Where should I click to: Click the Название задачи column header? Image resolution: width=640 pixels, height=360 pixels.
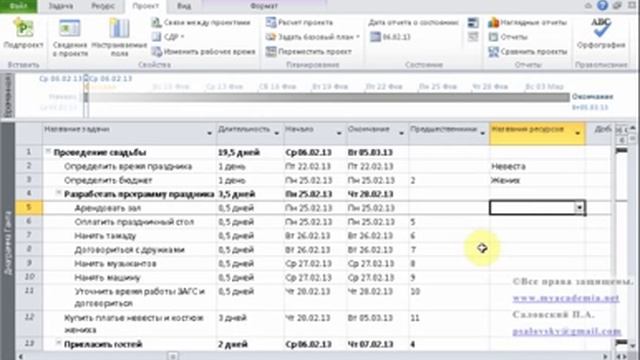[x=129, y=133]
